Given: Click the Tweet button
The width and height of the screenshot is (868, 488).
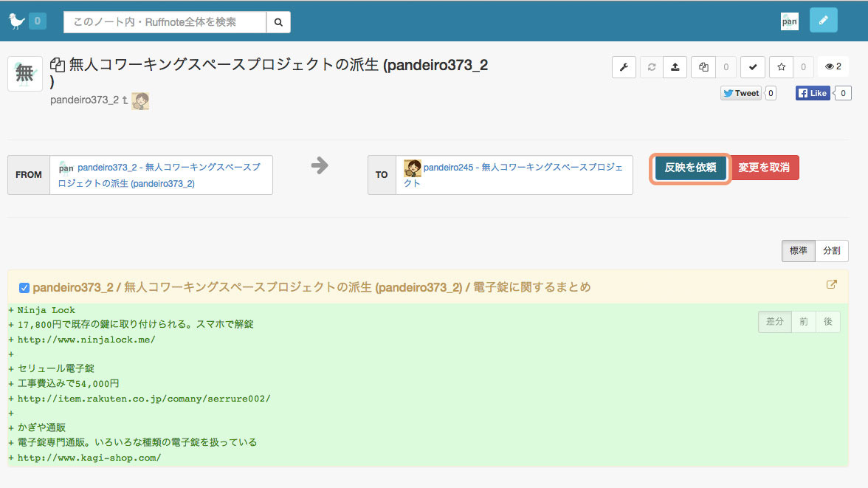Looking at the screenshot, I should pos(741,93).
